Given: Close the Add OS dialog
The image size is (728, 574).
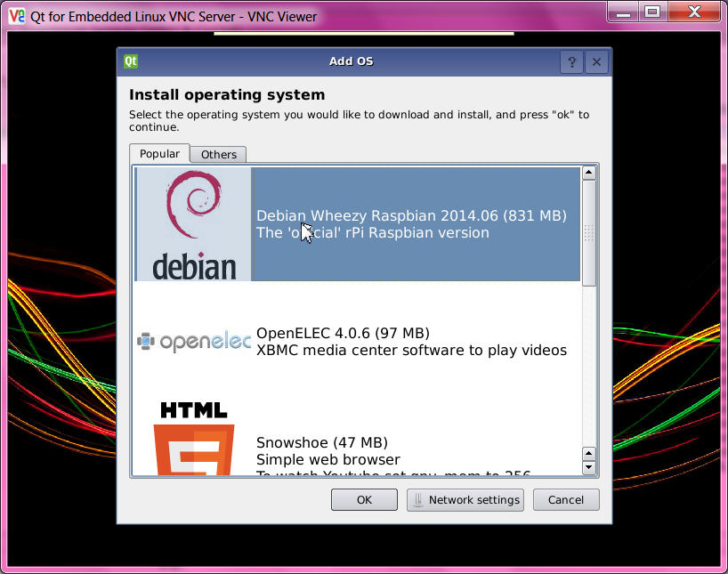Looking at the screenshot, I should tap(596, 62).
